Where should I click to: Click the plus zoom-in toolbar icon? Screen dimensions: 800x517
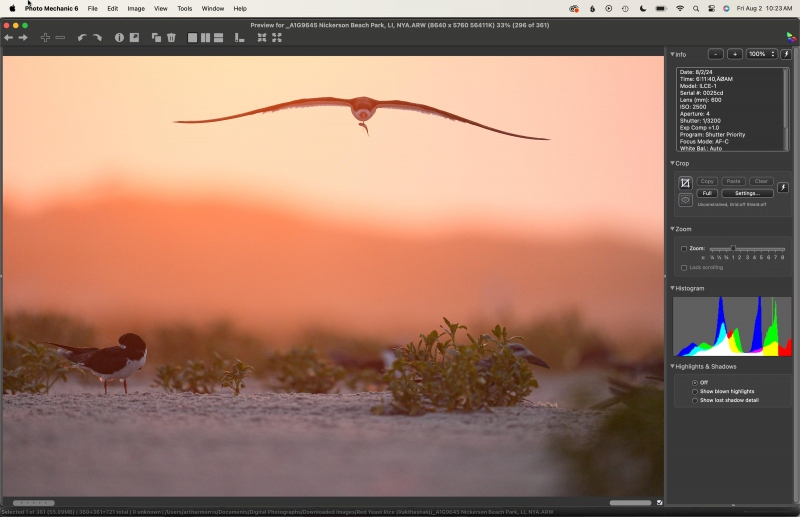45,38
